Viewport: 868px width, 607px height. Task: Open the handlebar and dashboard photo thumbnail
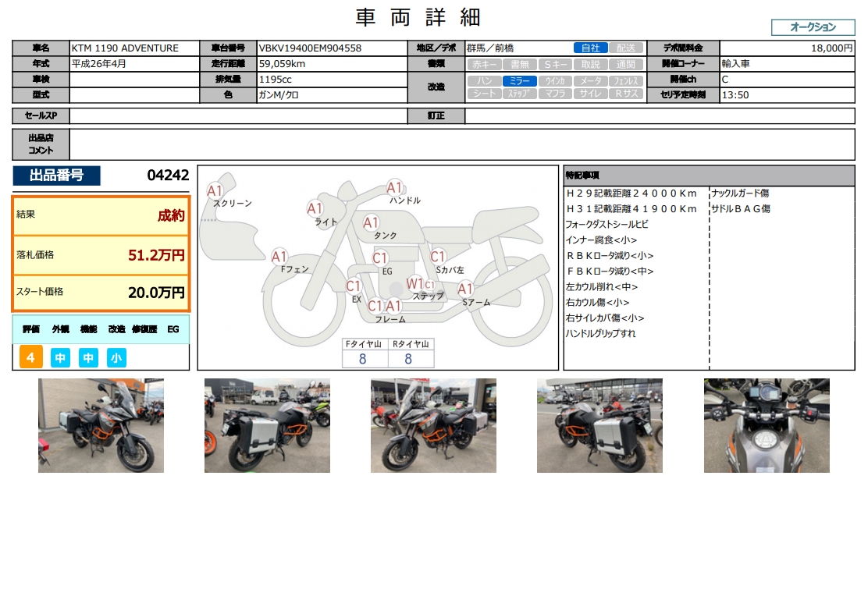point(767,425)
